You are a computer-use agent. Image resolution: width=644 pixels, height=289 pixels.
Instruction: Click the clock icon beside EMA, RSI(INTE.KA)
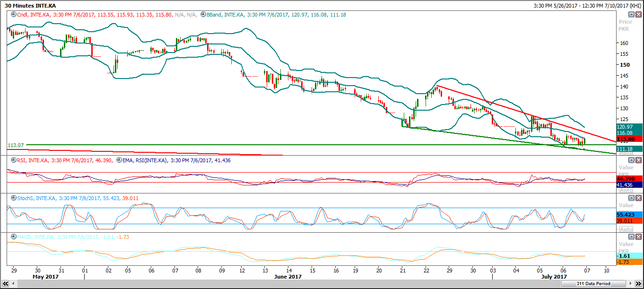[x=116, y=160]
